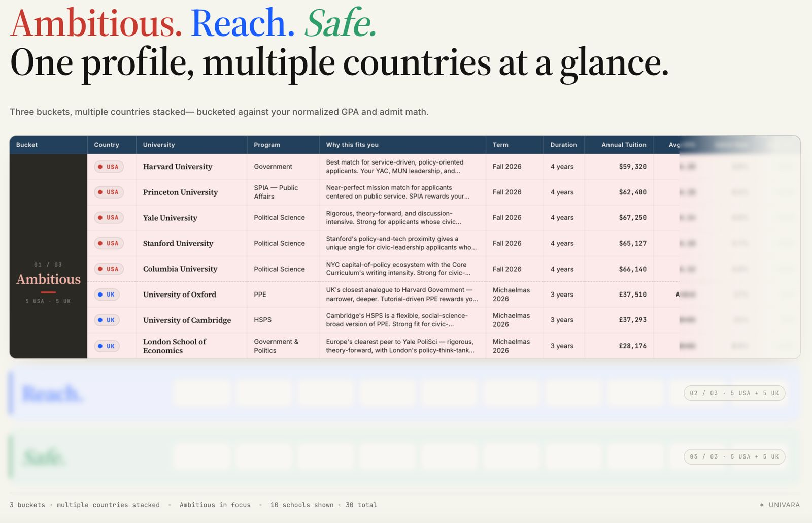The image size is (812, 523).
Task: Select the Ambitious bucket panel
Action: (48, 256)
